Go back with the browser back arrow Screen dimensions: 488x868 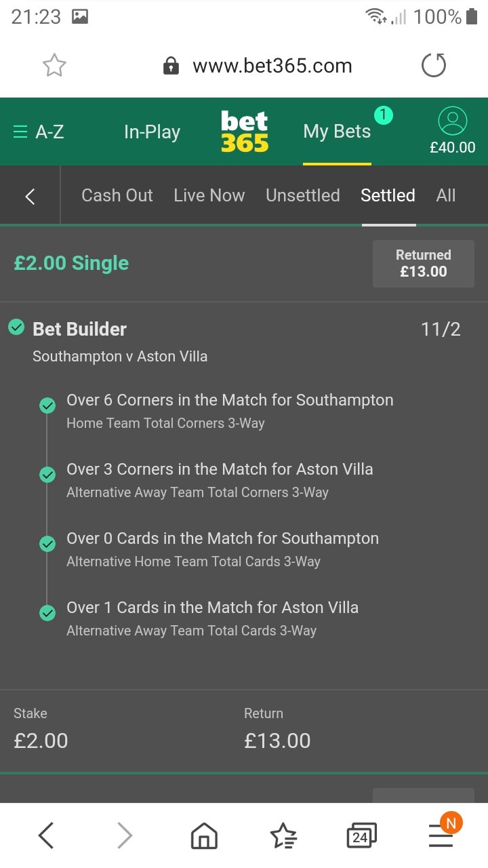point(45,835)
